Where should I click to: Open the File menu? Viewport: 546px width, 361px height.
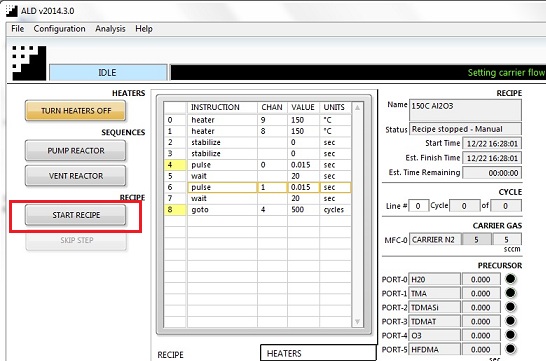pyautogui.click(x=17, y=29)
